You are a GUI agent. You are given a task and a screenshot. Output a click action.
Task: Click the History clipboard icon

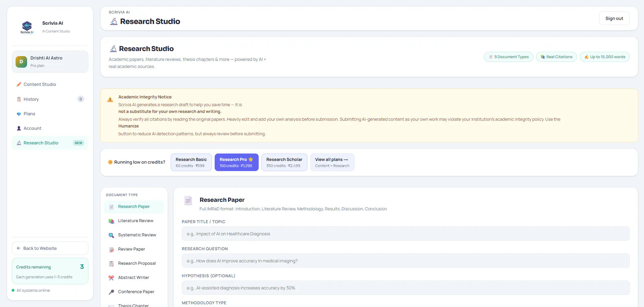point(19,99)
